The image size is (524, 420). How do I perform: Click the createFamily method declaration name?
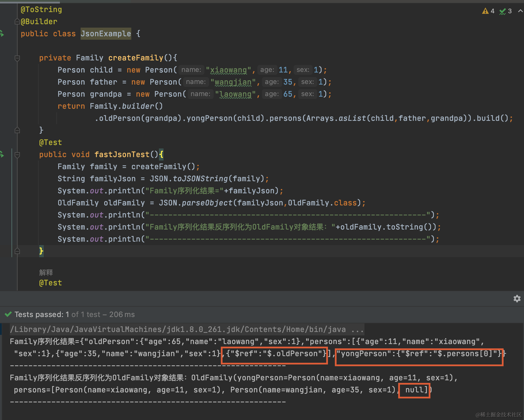136,58
